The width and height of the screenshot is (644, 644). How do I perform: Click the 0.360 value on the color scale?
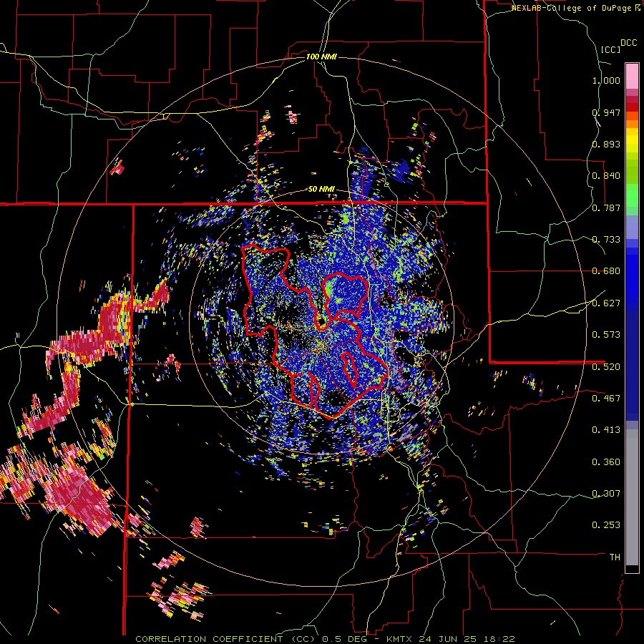(x=606, y=462)
